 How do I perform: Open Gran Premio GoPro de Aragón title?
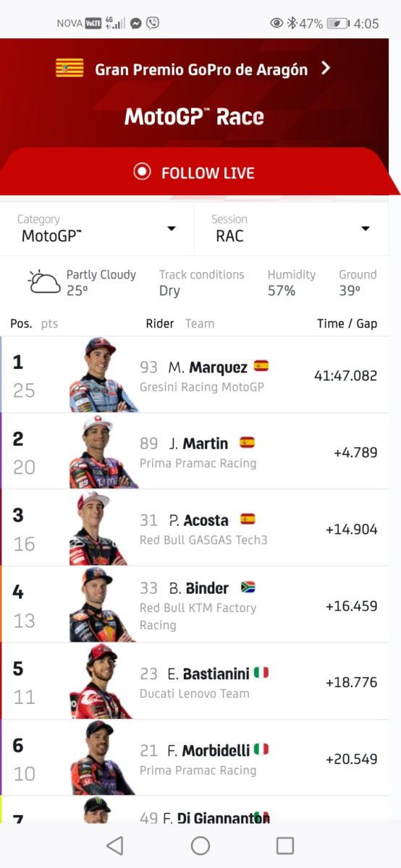201,69
